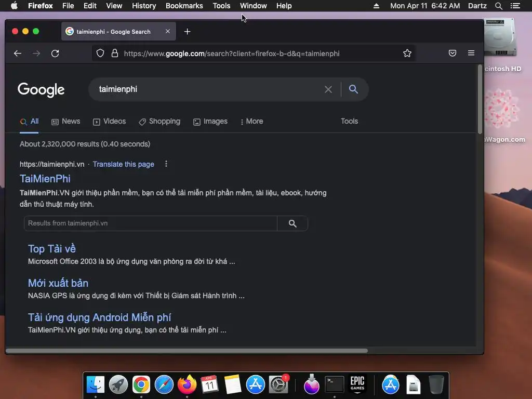Open the Apple menu
The height and width of the screenshot is (399, 532).
tap(14, 6)
